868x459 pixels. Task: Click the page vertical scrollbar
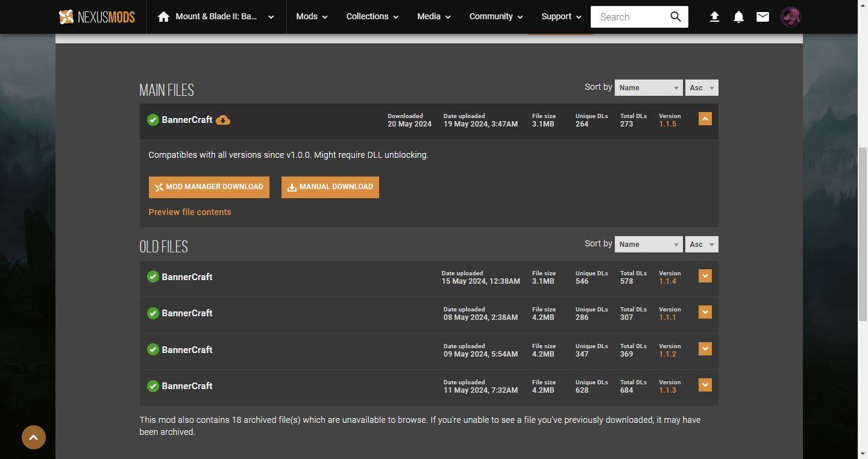pyautogui.click(x=863, y=235)
